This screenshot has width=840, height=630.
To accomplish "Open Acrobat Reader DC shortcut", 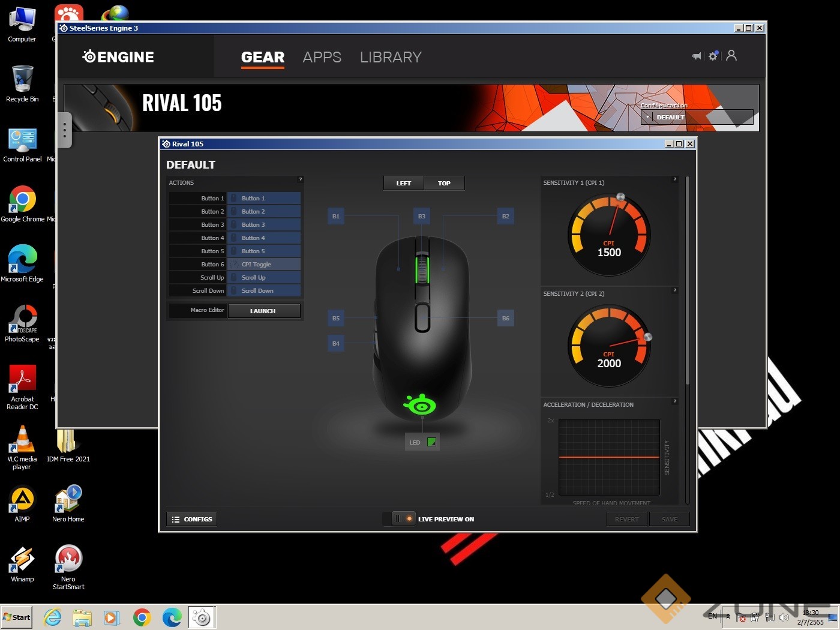I will (x=22, y=387).
